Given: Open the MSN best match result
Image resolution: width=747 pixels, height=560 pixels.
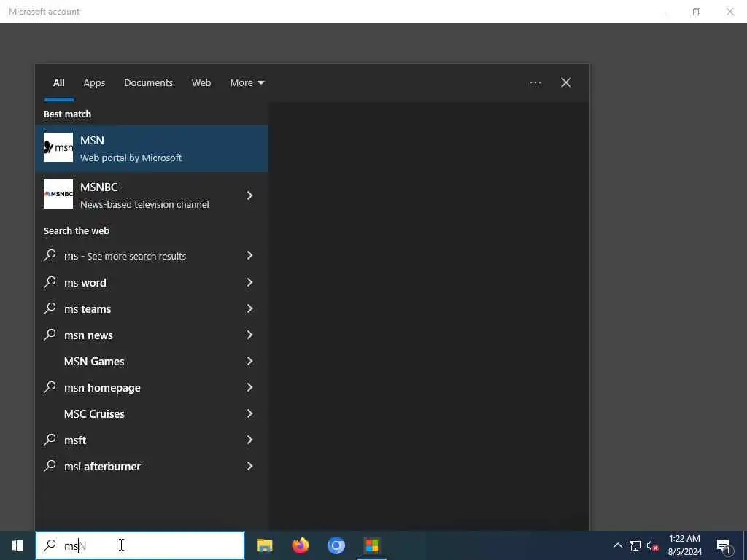Looking at the screenshot, I should tap(152, 149).
